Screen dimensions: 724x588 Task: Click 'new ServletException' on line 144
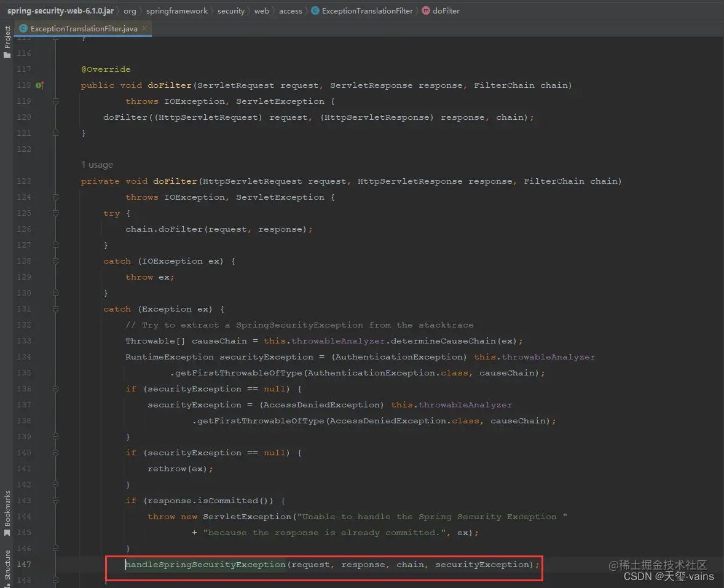coord(235,517)
